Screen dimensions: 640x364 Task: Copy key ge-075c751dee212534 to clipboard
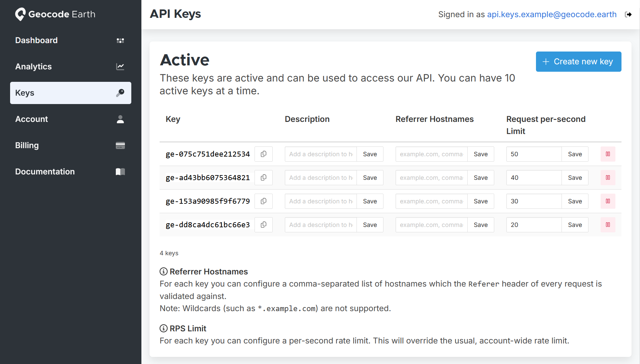(x=263, y=154)
